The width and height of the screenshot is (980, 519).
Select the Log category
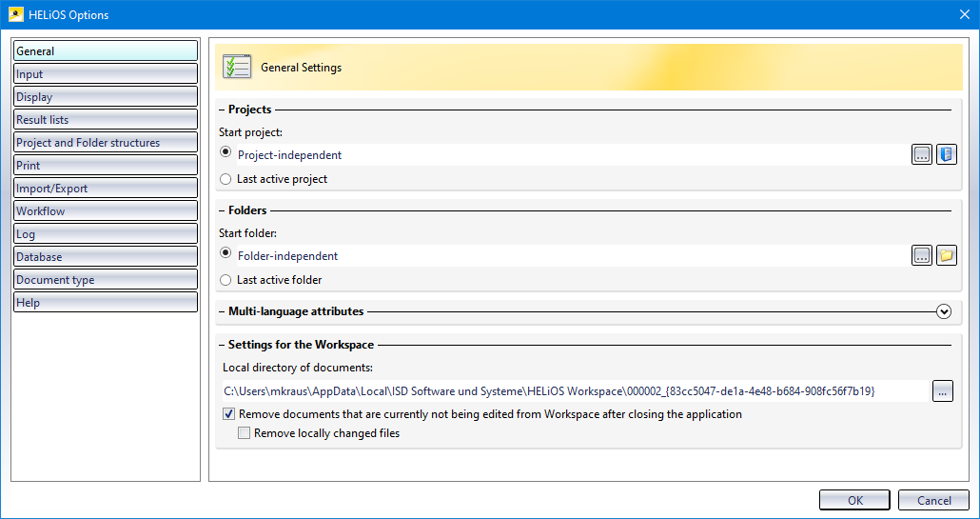tap(106, 234)
